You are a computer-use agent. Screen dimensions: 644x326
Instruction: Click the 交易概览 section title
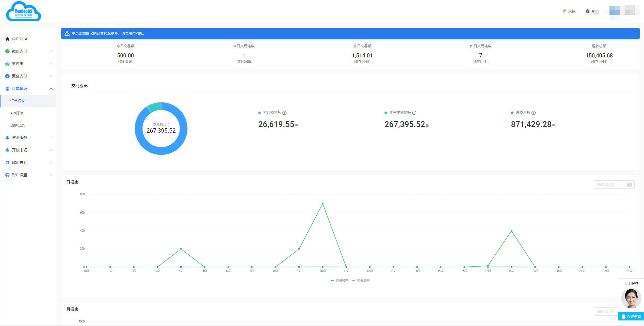point(79,86)
